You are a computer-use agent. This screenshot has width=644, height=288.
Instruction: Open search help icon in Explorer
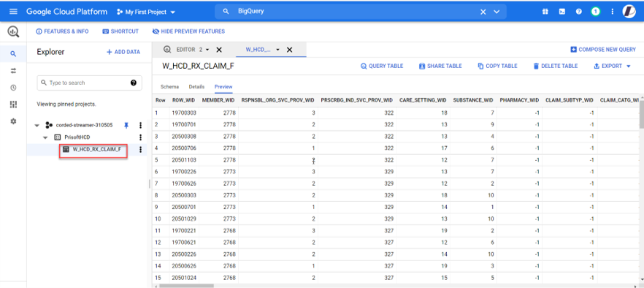click(x=134, y=83)
